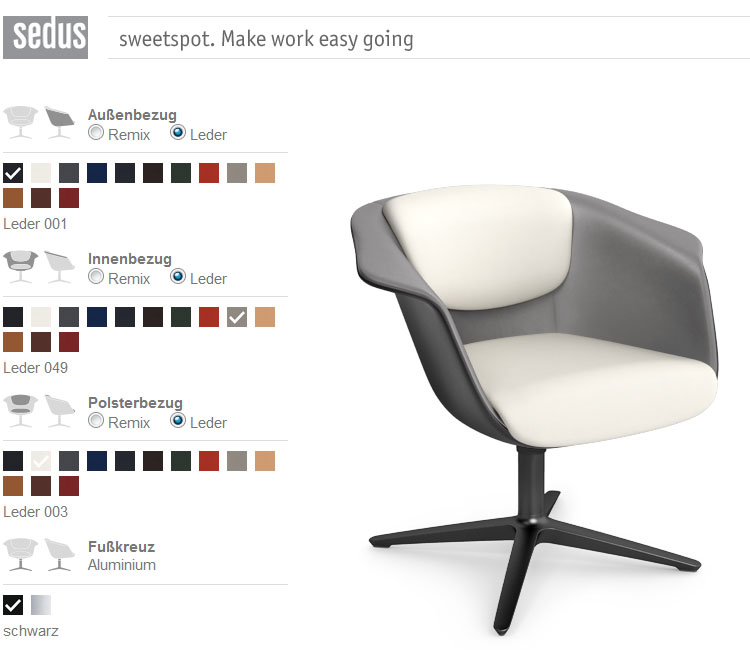Pick red leather swatch for Außenbezug

(x=209, y=173)
